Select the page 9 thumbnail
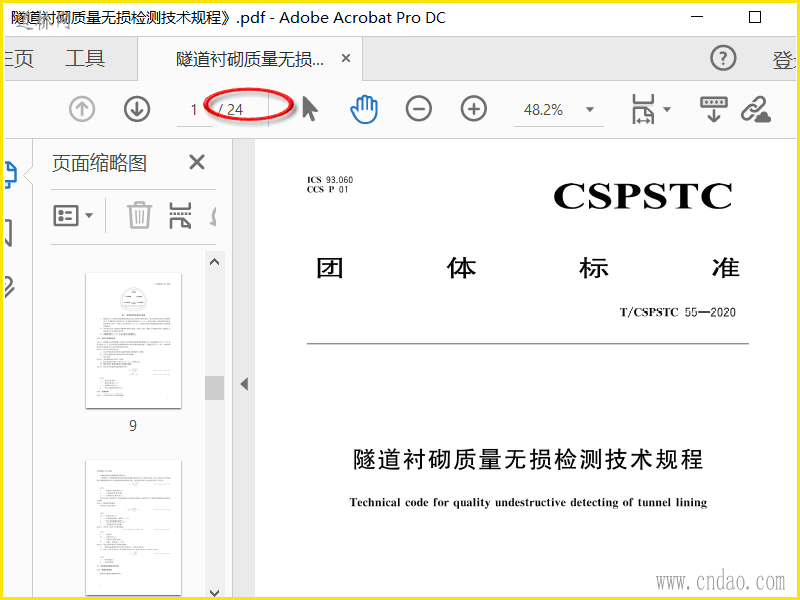This screenshot has width=800, height=600. click(133, 341)
